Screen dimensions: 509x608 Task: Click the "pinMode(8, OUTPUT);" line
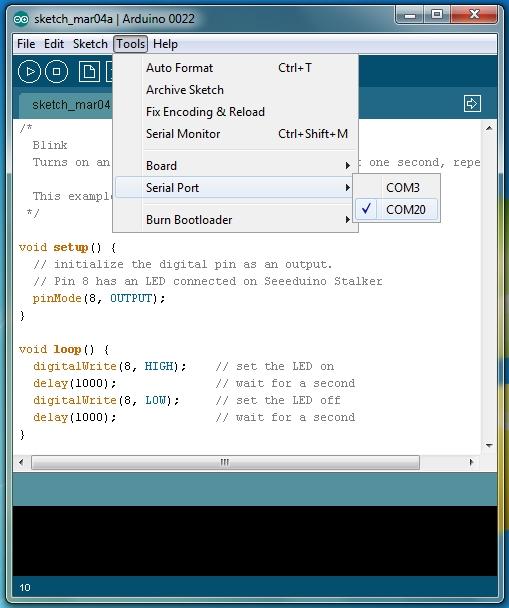pyautogui.click(x=99, y=298)
